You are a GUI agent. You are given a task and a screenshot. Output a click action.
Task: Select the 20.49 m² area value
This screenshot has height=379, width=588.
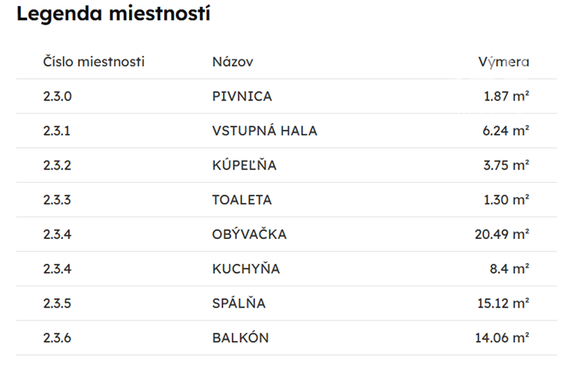click(x=502, y=234)
